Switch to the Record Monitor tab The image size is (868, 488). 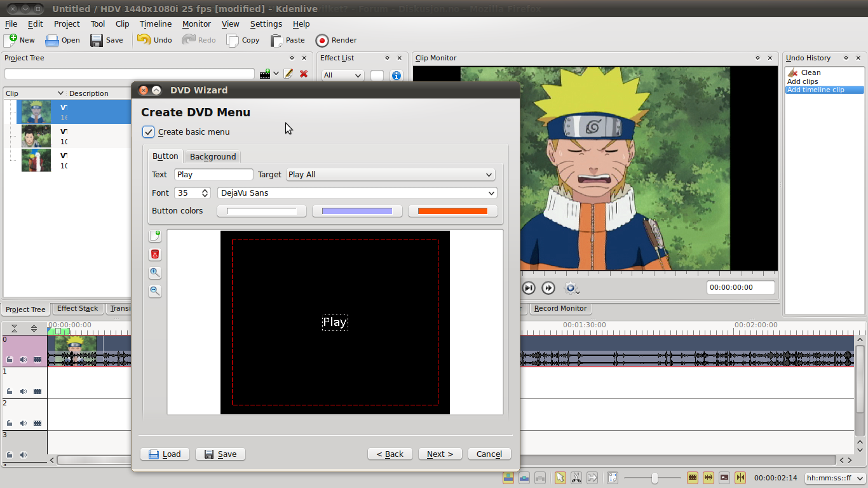[x=560, y=309]
